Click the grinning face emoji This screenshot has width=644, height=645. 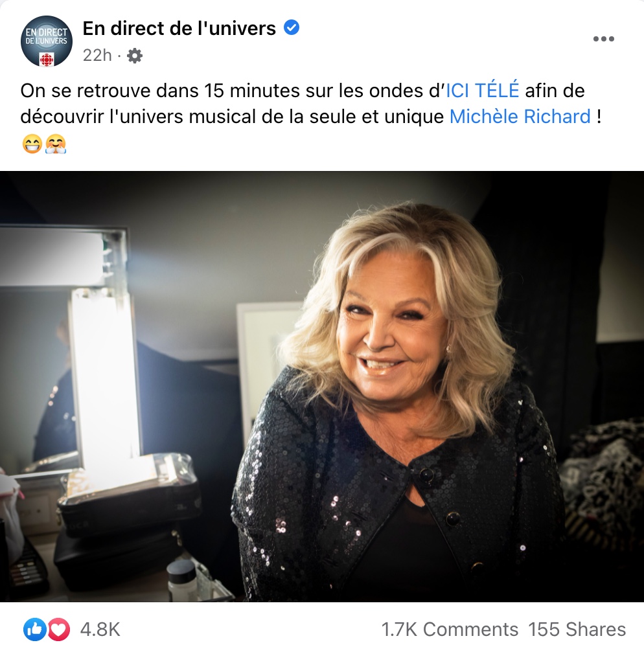(x=32, y=144)
